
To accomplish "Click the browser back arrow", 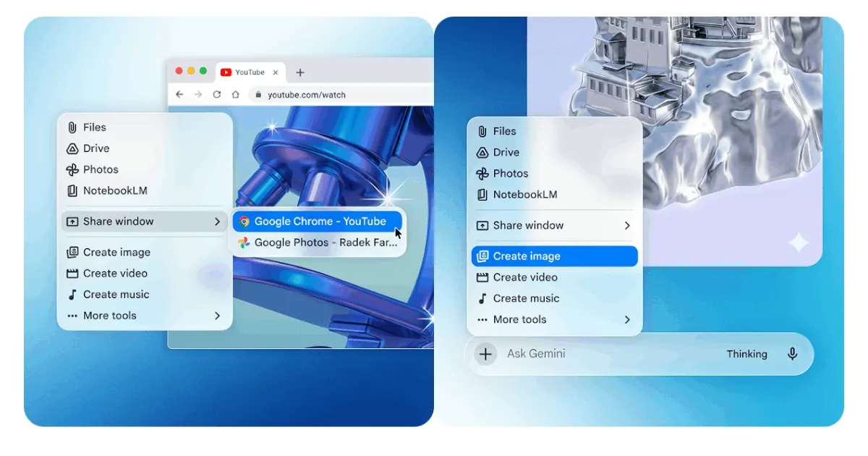I will 180,95.
